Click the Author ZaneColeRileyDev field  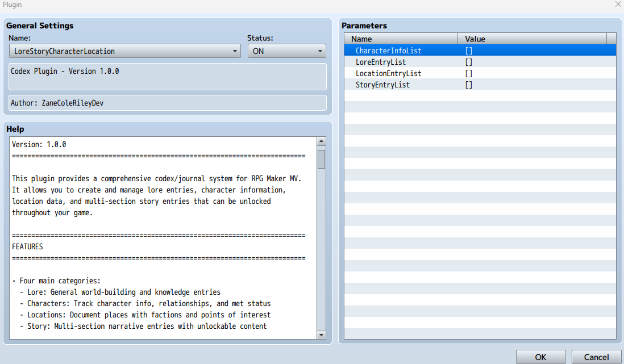tap(168, 103)
